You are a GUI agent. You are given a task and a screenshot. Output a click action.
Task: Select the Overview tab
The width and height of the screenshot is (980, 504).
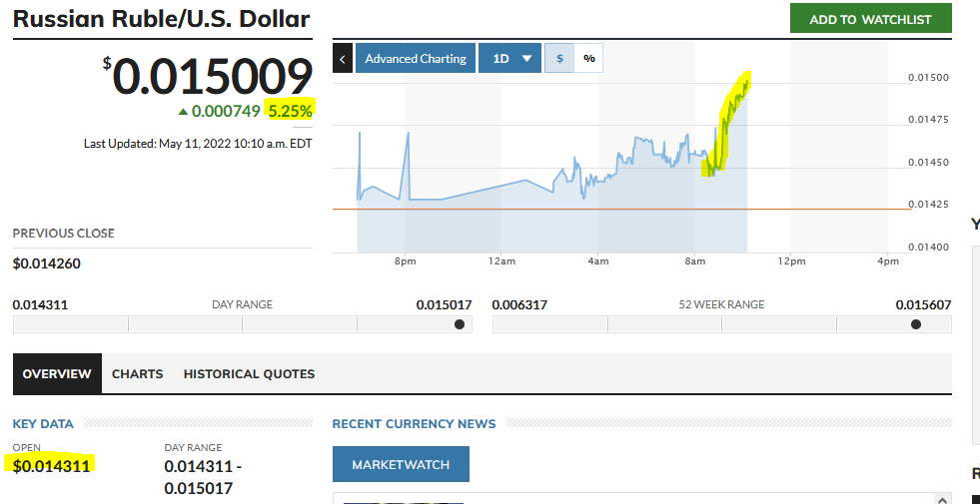(57, 374)
